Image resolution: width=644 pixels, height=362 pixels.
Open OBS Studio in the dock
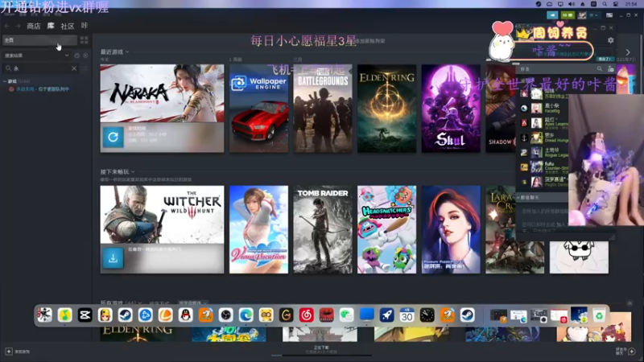226,315
